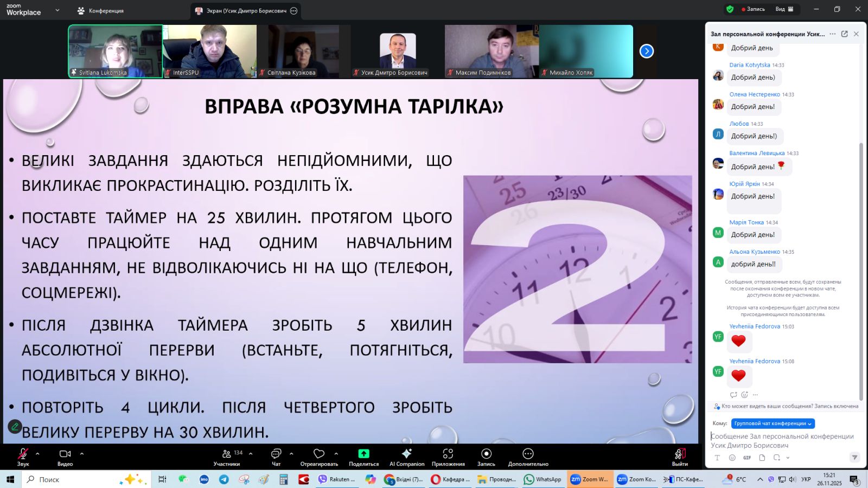Click the green annotation pencil icon
Image resolution: width=868 pixels, height=488 pixels.
15,426
